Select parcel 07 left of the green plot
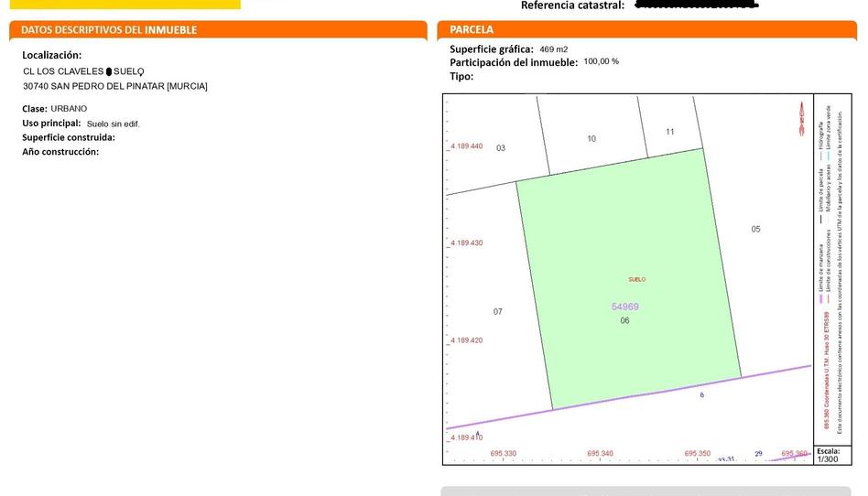 coord(497,311)
